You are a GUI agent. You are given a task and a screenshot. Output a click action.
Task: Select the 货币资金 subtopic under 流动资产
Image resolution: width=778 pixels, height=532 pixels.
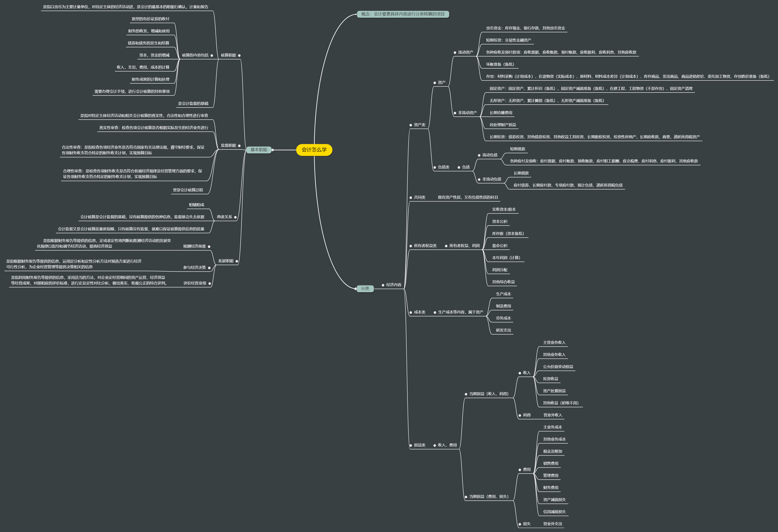coord(526,28)
